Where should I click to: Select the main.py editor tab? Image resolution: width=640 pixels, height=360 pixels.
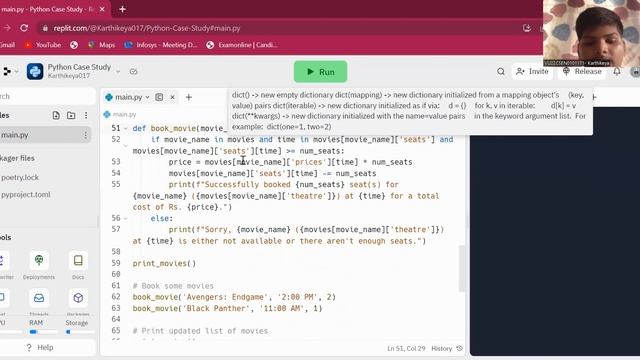[x=128, y=97]
